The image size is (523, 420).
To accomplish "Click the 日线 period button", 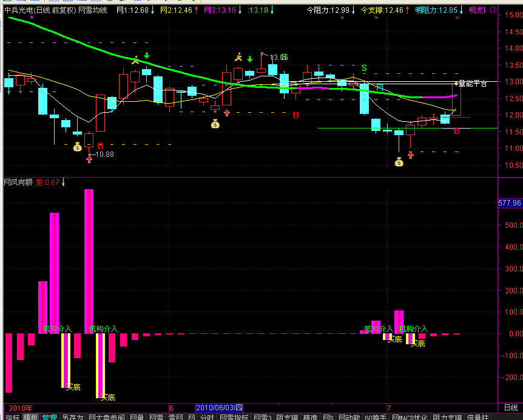I will (511, 408).
